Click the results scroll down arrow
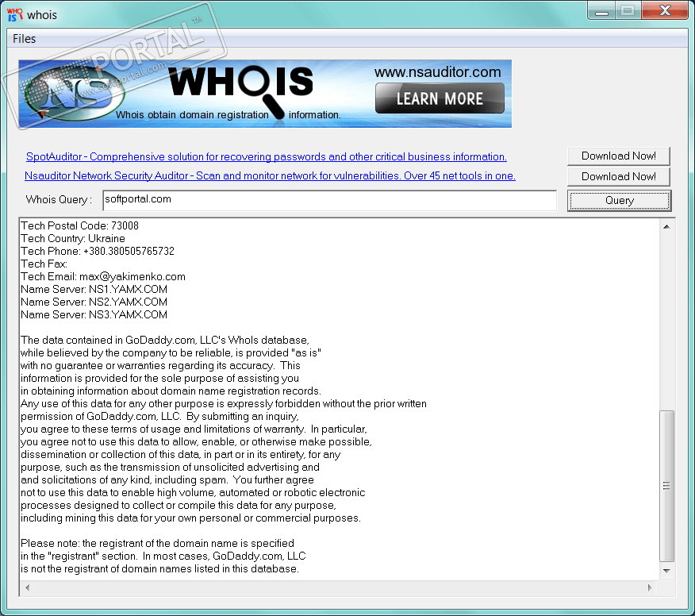The height and width of the screenshot is (616, 695). [666, 571]
